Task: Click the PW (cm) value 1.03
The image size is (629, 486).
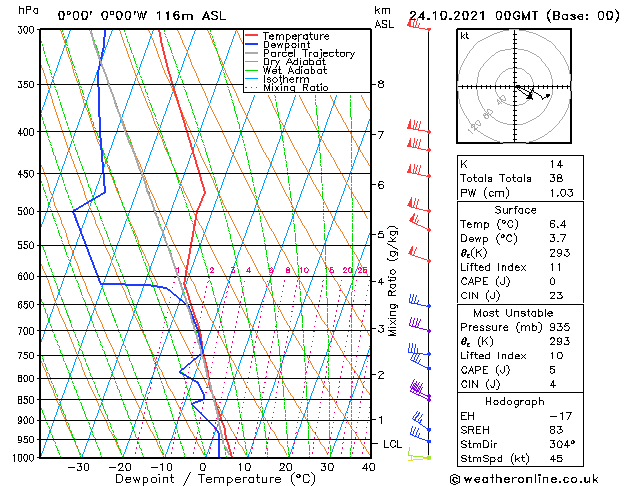Action: 561,193
